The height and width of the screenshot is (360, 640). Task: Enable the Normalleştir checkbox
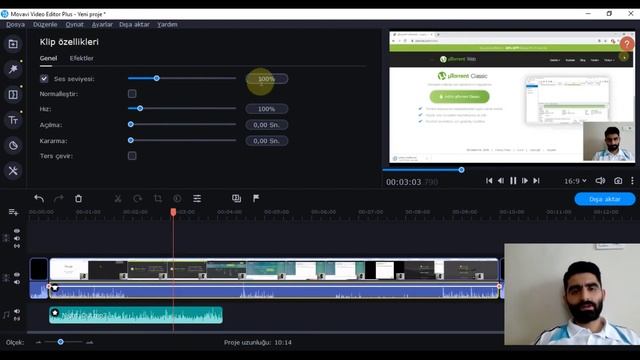point(132,94)
